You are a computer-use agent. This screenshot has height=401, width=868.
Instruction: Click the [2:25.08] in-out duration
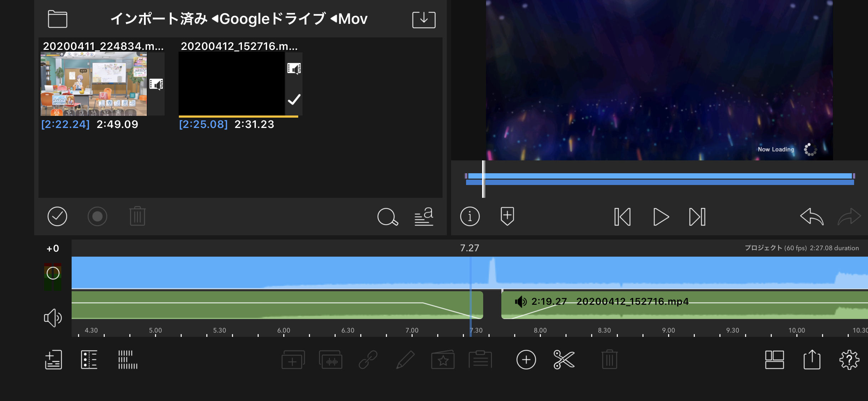coord(203,124)
